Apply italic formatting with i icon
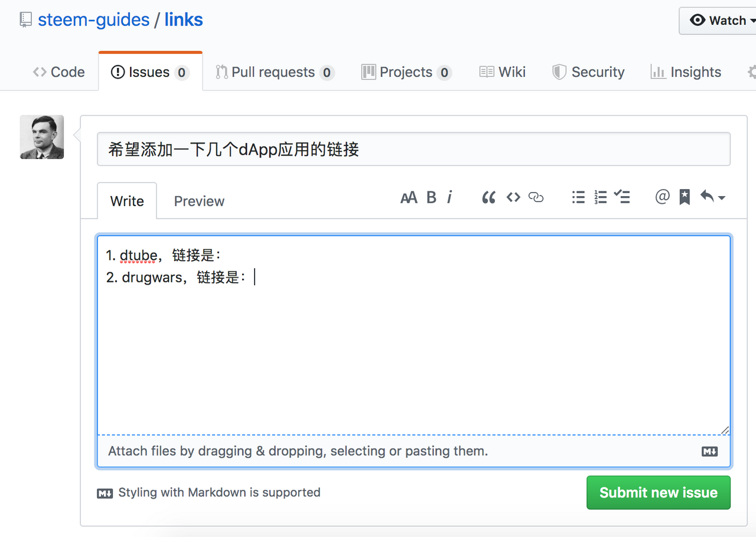Viewport: 756px width, 537px height. coord(449,197)
